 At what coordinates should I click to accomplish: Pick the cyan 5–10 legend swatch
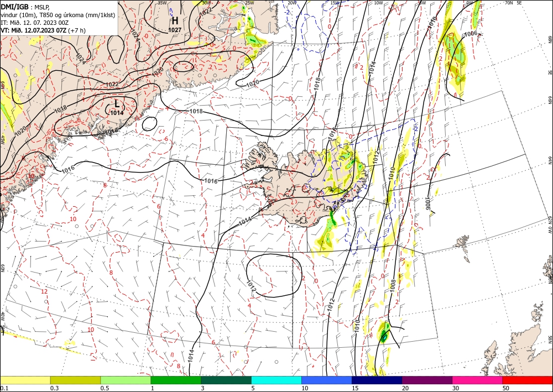pyautogui.click(x=276, y=380)
